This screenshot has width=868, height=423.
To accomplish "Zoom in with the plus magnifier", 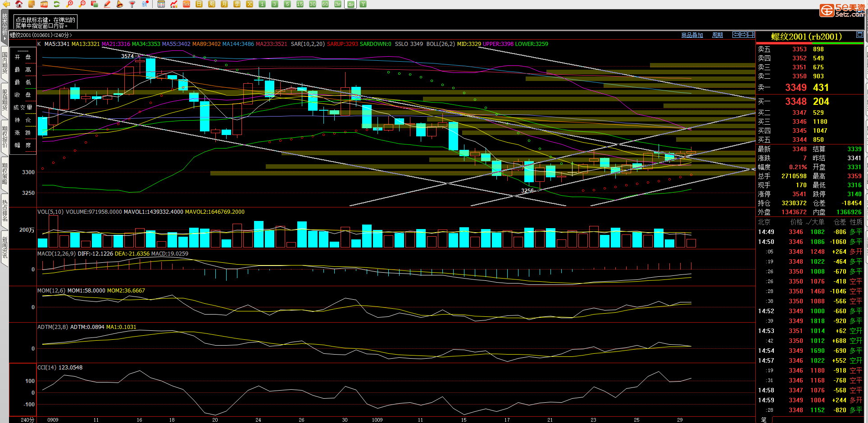I will coord(69,4).
